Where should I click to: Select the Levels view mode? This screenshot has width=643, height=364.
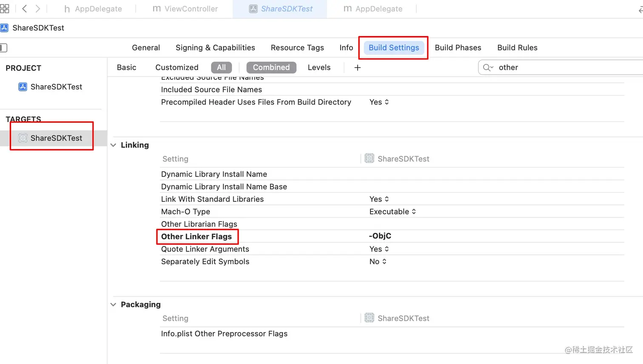pyautogui.click(x=319, y=68)
